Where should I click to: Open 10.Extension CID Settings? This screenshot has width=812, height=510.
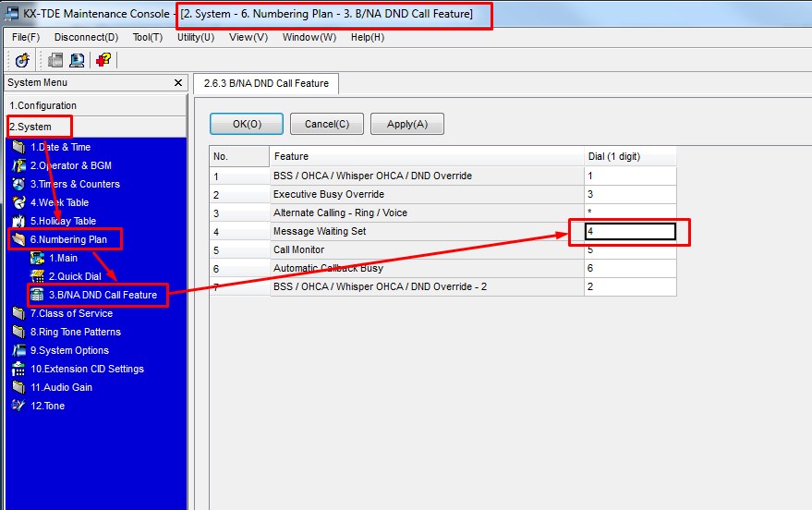87,369
